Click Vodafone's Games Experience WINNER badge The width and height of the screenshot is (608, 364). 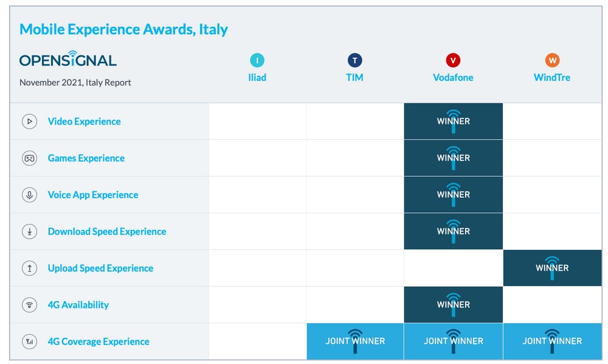[x=454, y=158]
